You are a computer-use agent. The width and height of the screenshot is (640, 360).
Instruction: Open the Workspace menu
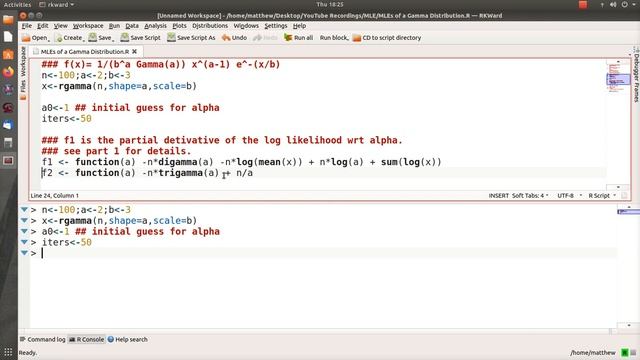88,26
